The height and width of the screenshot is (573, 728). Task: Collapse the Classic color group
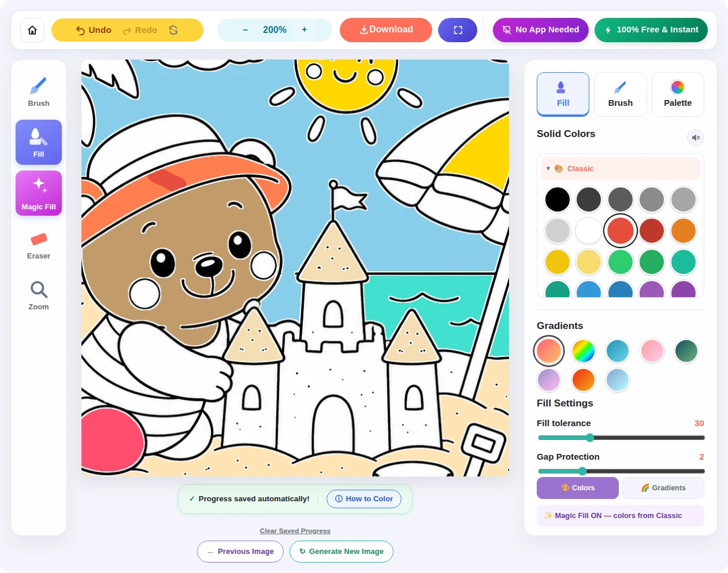click(621, 169)
